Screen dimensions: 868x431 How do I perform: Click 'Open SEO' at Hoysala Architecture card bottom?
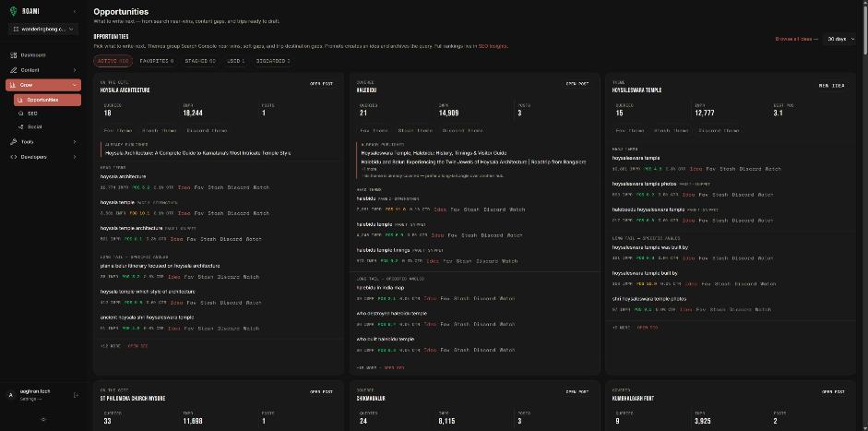[137, 346]
